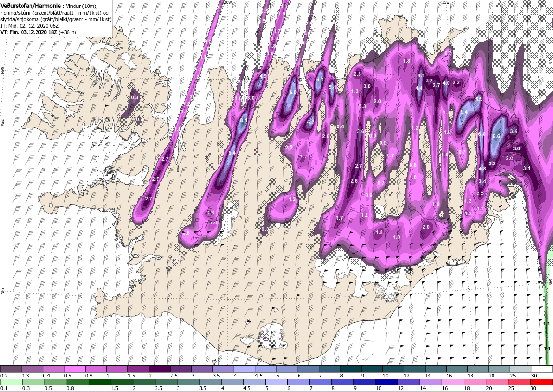Click the '3.2' precipitation value on map
This screenshot has height=392, width=553.
pos(493,163)
